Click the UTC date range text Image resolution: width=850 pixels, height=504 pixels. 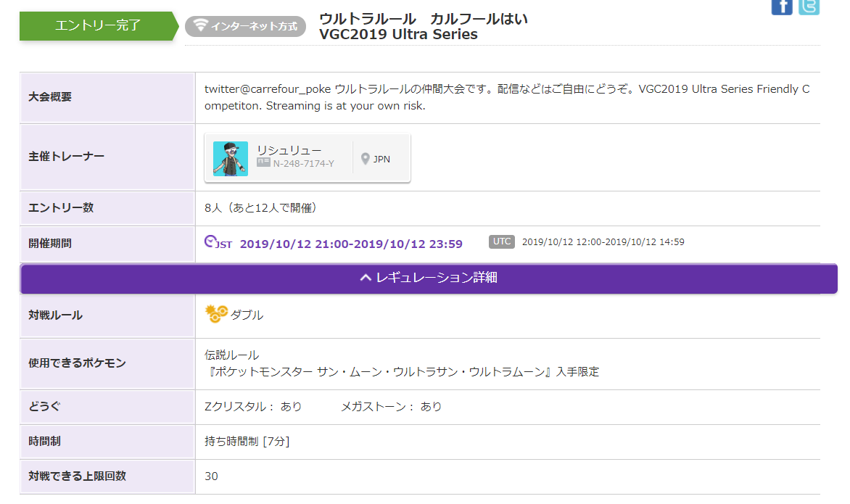(x=603, y=242)
